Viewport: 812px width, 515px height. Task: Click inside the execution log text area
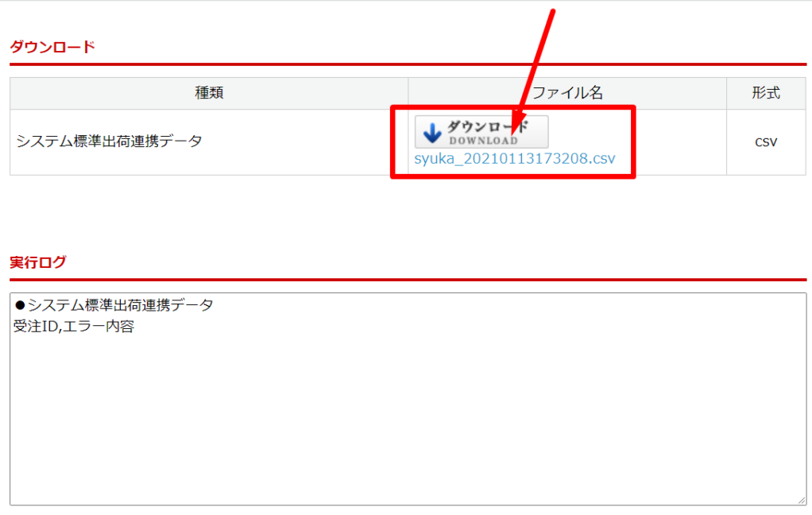click(x=408, y=399)
